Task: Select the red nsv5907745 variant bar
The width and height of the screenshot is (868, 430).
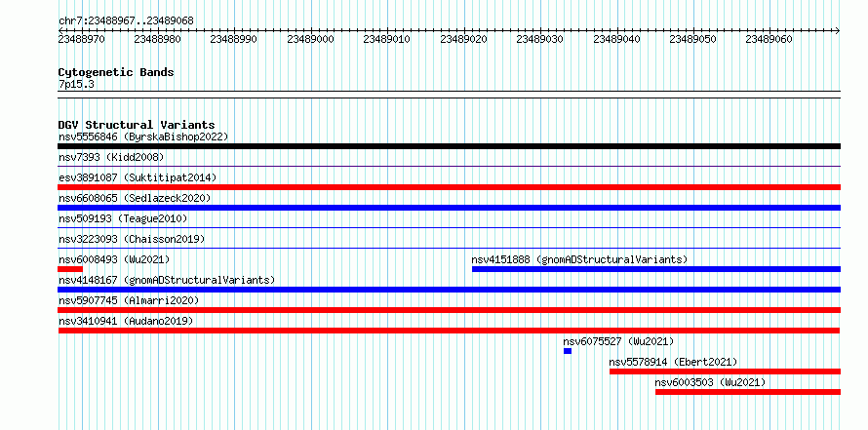Action: coord(449,310)
